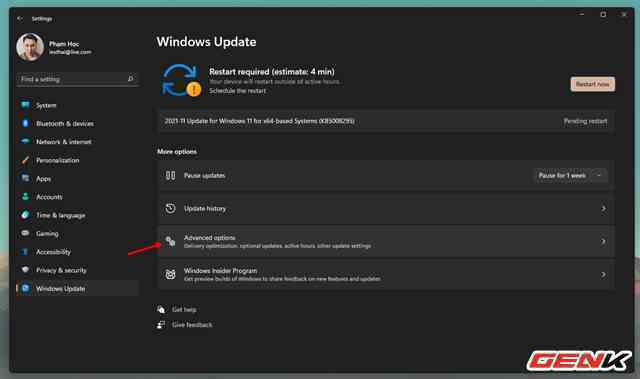Open Network & internet icon

point(25,141)
